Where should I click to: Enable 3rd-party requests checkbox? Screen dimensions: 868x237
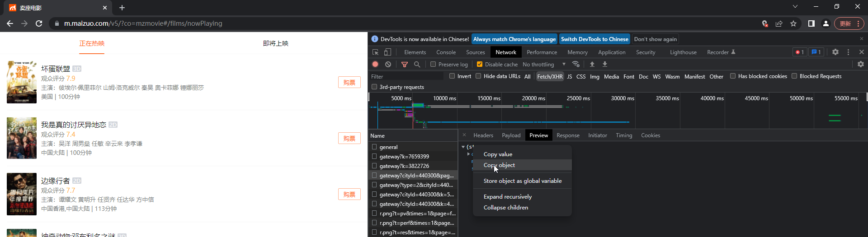374,87
